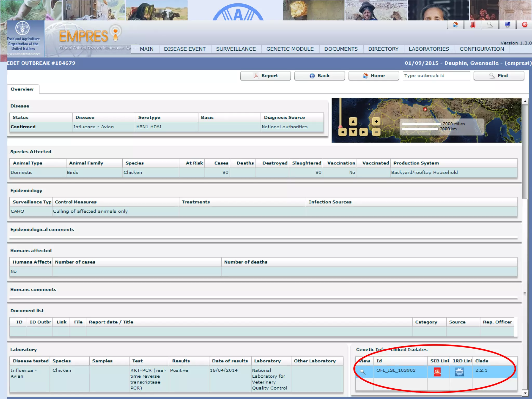
Task: Pan the map right with arrow button
Action: pos(363,132)
